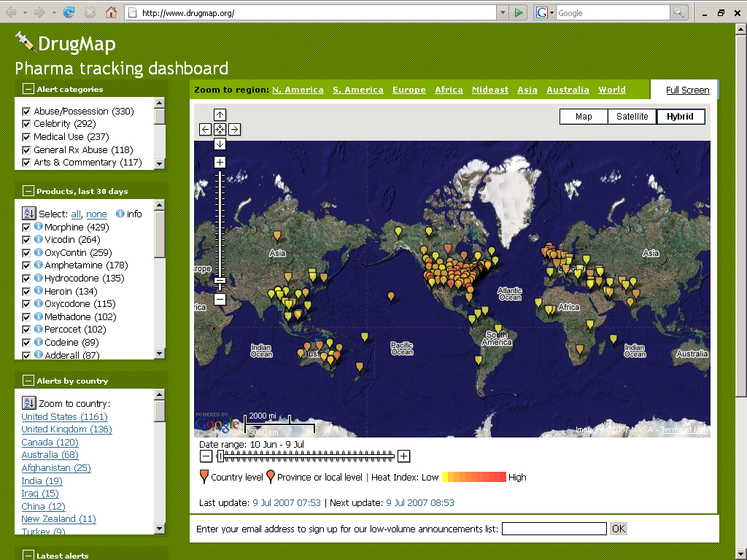Pan the map north using the up arrow
Image resolution: width=747 pixels, height=560 pixels.
tap(220, 114)
